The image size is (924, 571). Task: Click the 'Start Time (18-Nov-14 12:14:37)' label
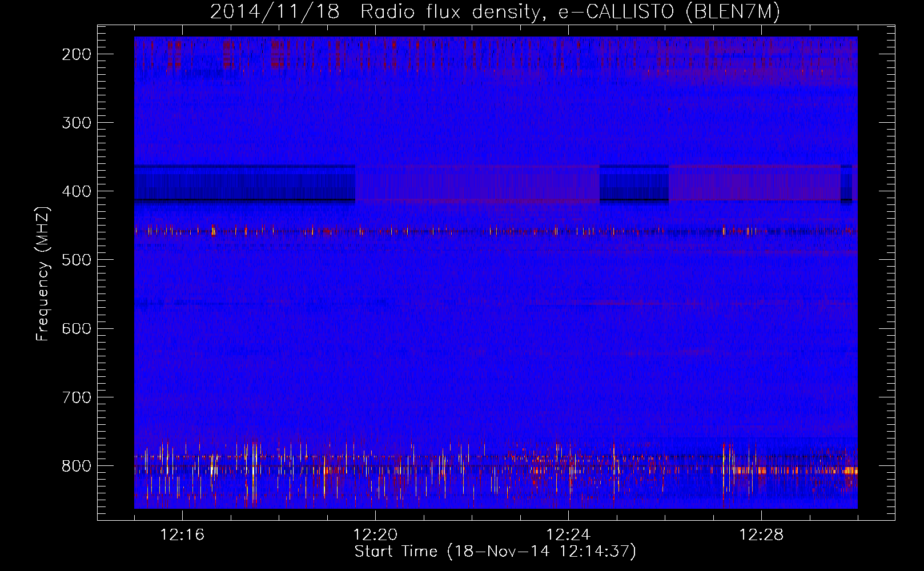click(x=495, y=552)
